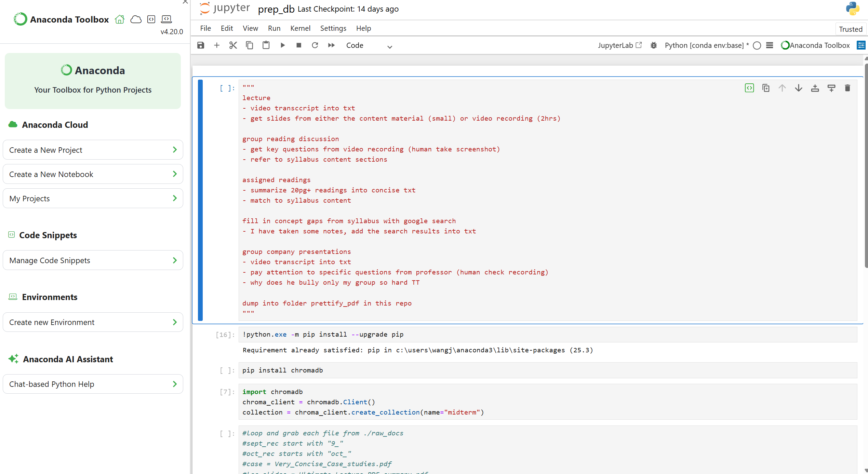Click the save notebook icon

(x=201, y=45)
